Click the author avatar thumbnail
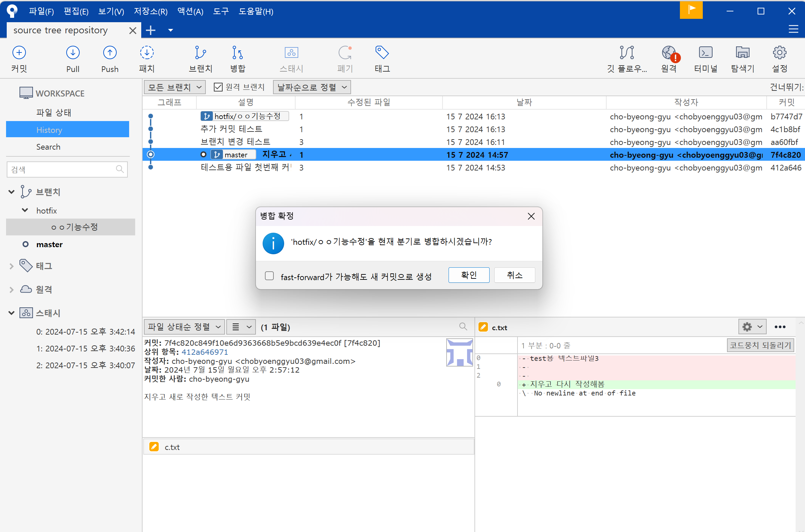The width and height of the screenshot is (805, 532). tap(459, 352)
